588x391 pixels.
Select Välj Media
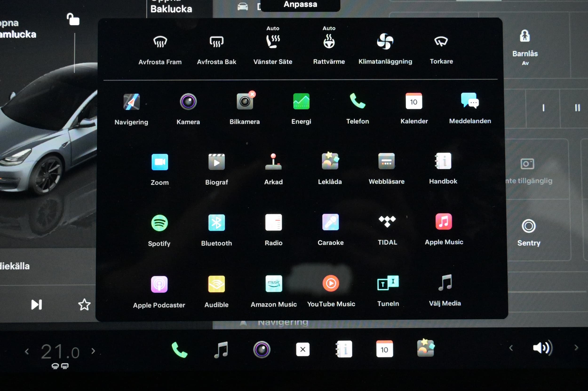click(x=445, y=283)
